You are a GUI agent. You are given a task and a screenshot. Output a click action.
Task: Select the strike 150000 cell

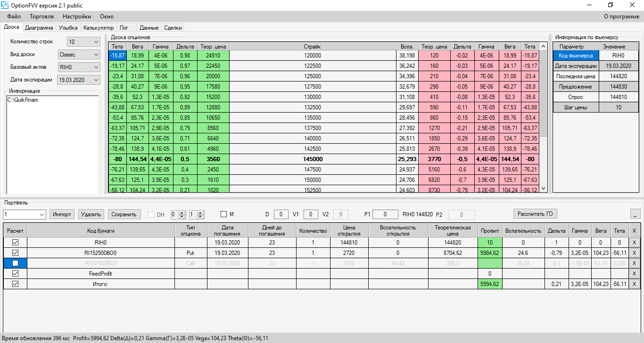point(312,180)
